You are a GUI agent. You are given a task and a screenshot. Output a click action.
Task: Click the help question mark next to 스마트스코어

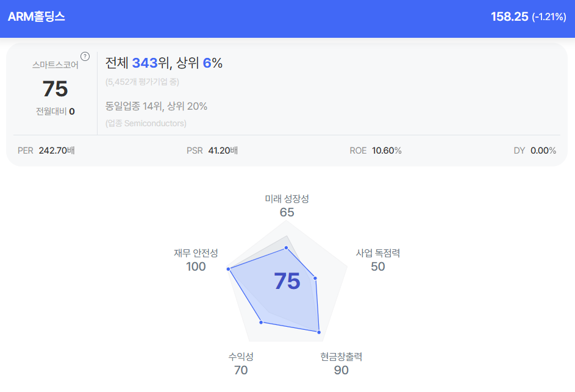pos(85,57)
